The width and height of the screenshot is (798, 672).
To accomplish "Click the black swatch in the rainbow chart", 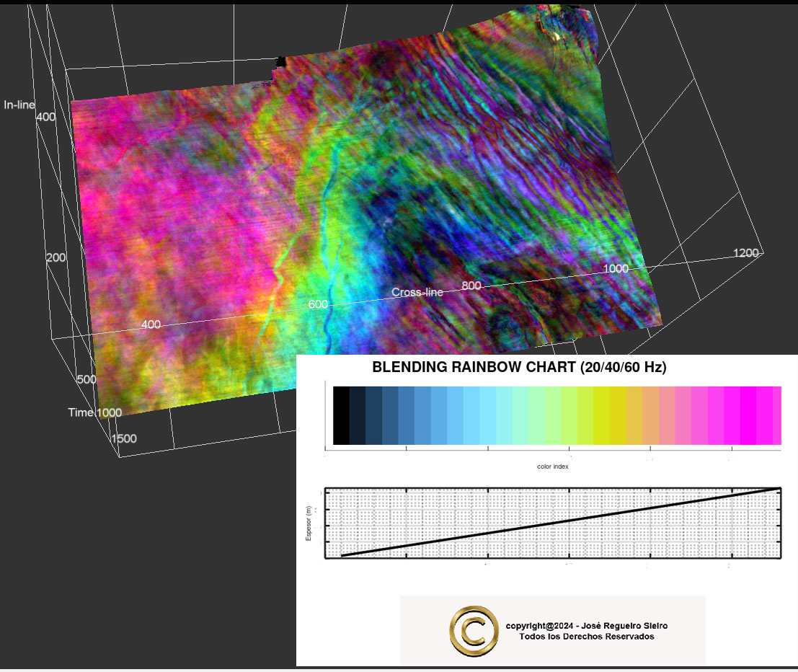I will [341, 415].
